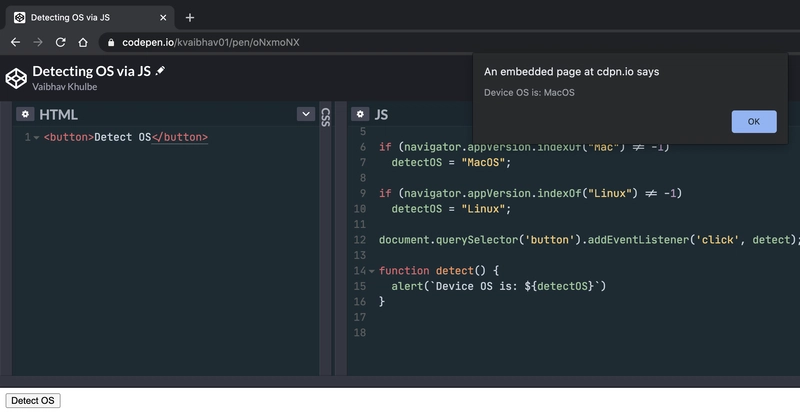Click the querySelector addEventListener code line
Screen dimensions: 800x420
(588, 240)
